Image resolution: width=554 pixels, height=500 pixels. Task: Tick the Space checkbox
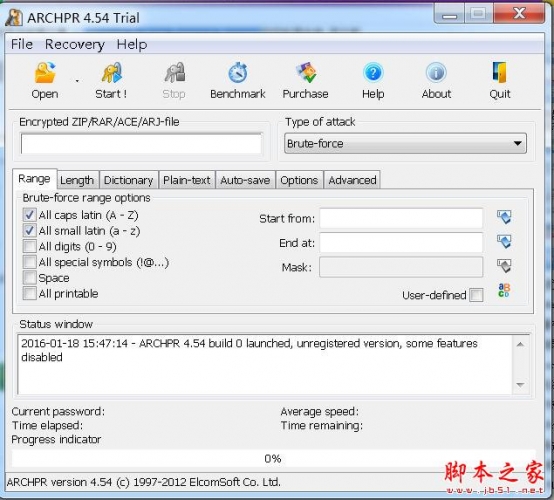(29, 278)
